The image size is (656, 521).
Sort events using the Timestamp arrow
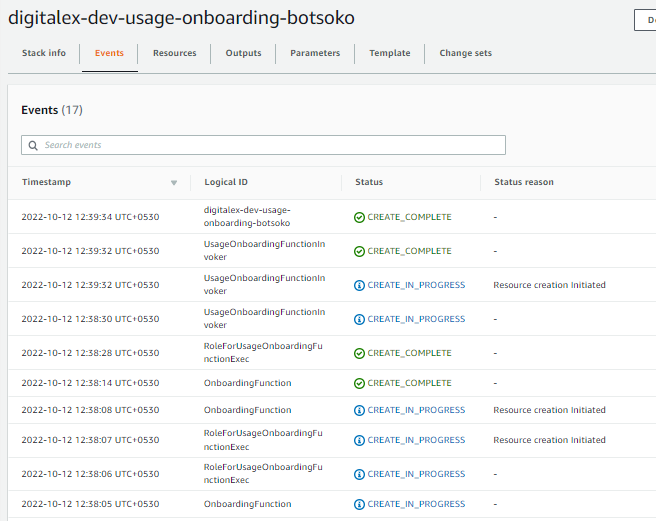click(x=174, y=183)
